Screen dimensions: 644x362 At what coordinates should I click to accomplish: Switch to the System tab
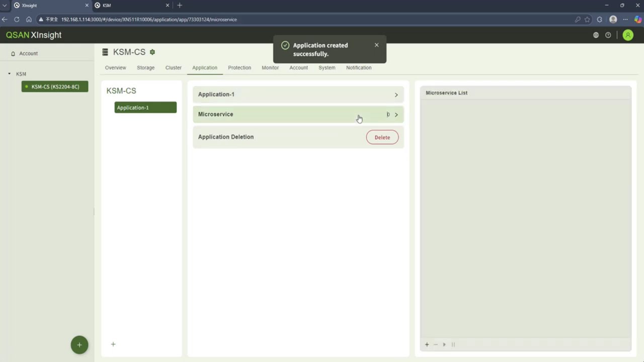[x=327, y=68]
